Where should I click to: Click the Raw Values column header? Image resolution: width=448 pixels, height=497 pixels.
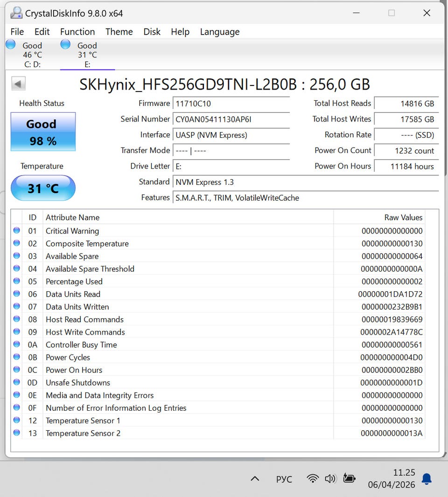point(403,217)
